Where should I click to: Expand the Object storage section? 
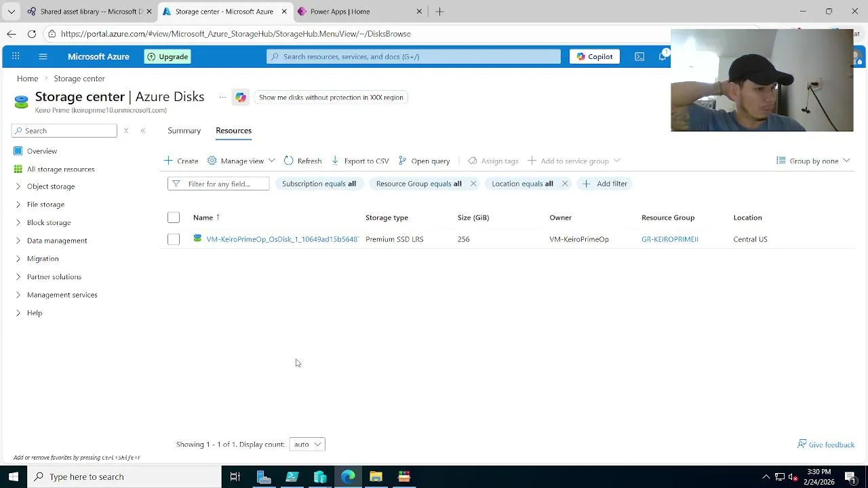click(51, 186)
